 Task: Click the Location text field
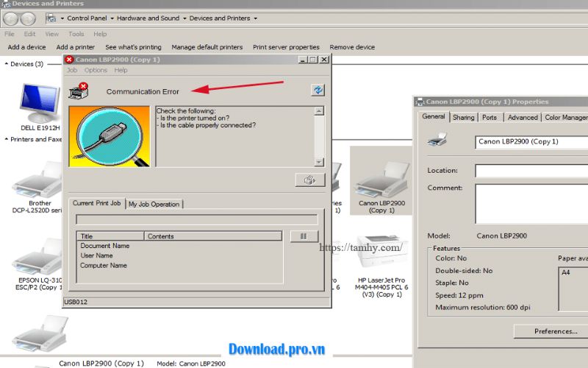tap(531, 171)
